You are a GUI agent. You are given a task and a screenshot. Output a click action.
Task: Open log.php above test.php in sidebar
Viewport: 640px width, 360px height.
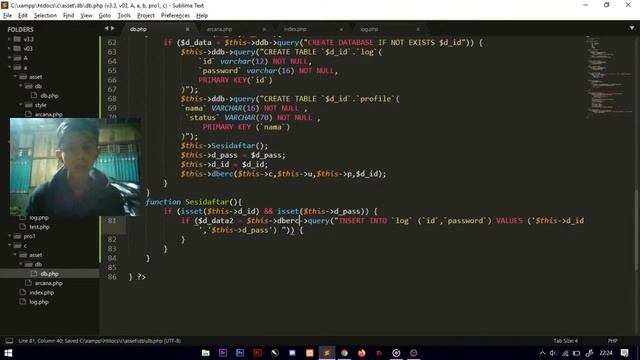(x=39, y=218)
